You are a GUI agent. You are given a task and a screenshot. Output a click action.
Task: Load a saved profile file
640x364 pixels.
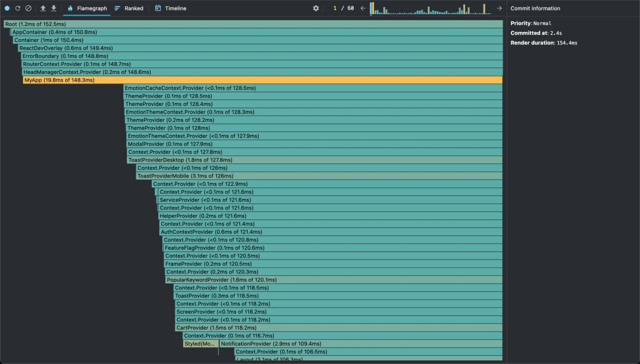coord(43,8)
